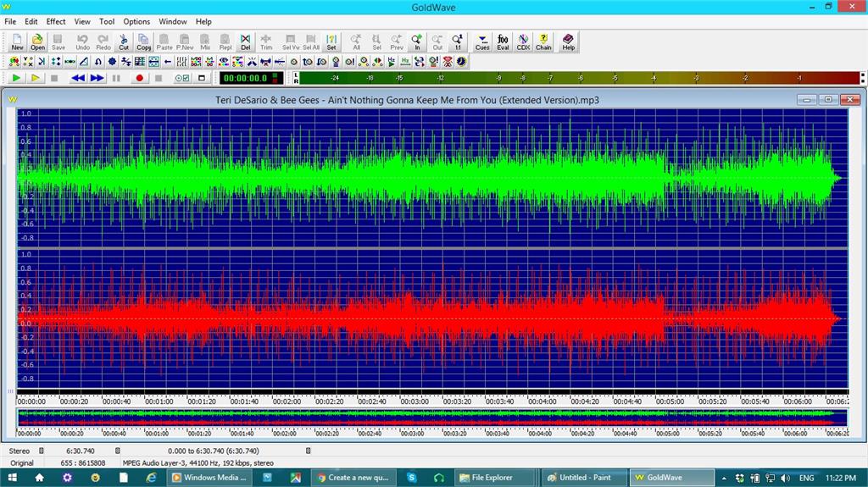Open the selection format icon after the selection range
868x487 pixels.
[x=308, y=451]
